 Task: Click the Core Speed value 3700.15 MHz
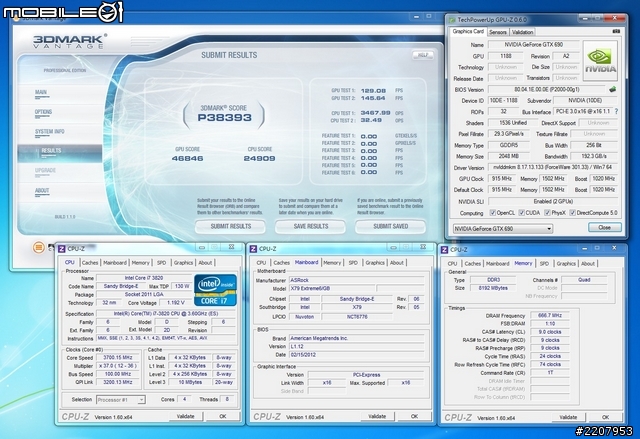tap(118, 358)
